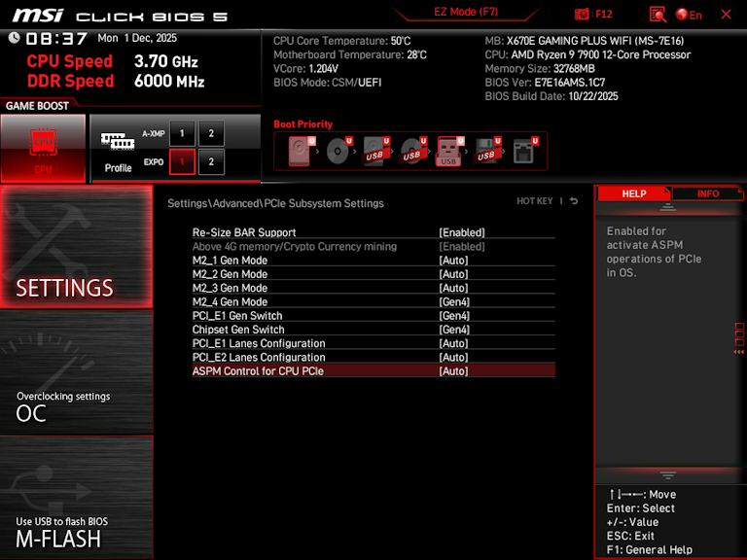The height and width of the screenshot is (560, 747).
Task: Open the SETTINGS section
Action: click(76, 246)
